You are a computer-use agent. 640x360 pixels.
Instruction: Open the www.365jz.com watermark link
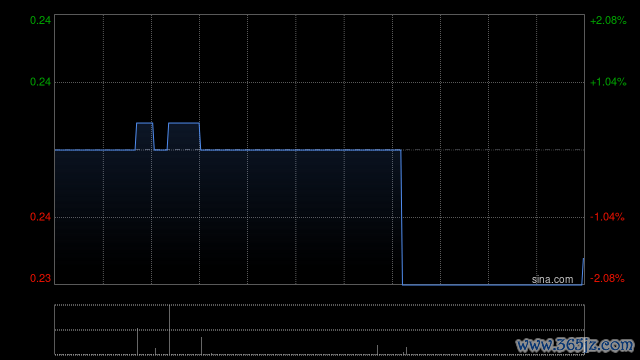575,345
